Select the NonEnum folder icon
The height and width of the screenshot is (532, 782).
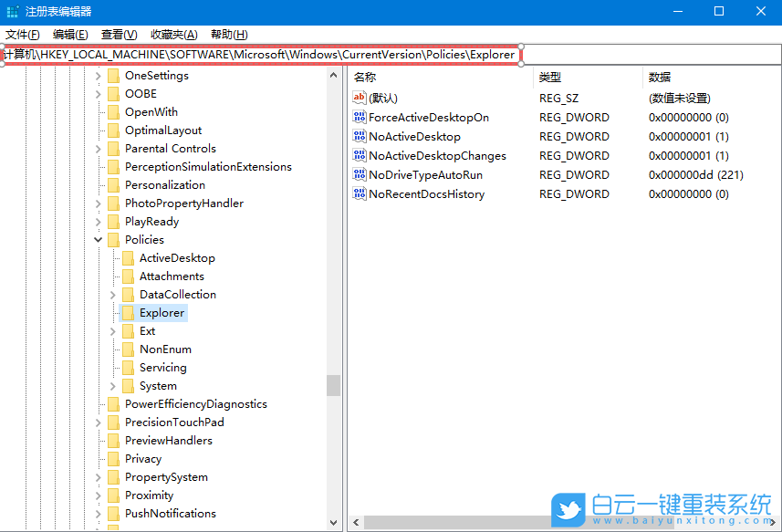tap(128, 349)
